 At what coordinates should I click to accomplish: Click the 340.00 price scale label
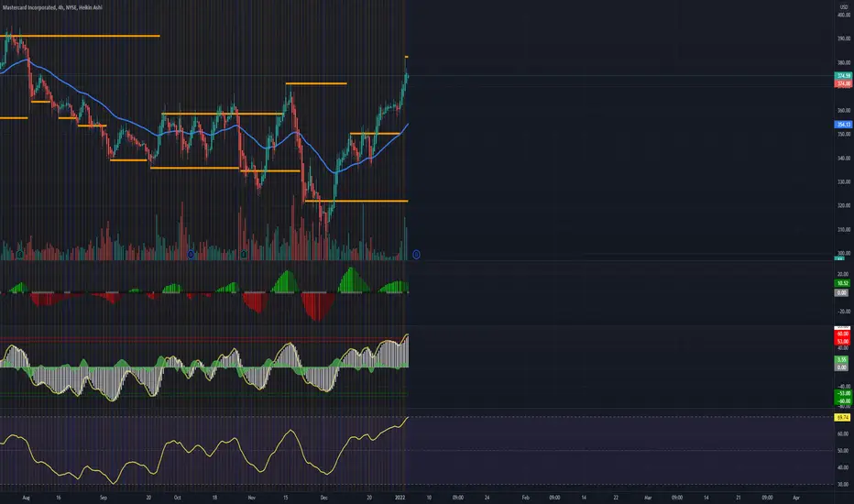click(x=844, y=158)
